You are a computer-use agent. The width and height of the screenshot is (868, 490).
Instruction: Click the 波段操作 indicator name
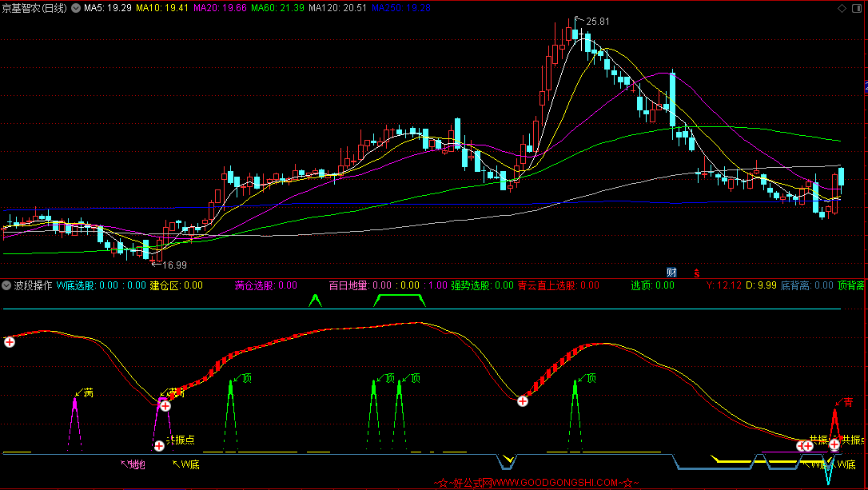[34, 285]
